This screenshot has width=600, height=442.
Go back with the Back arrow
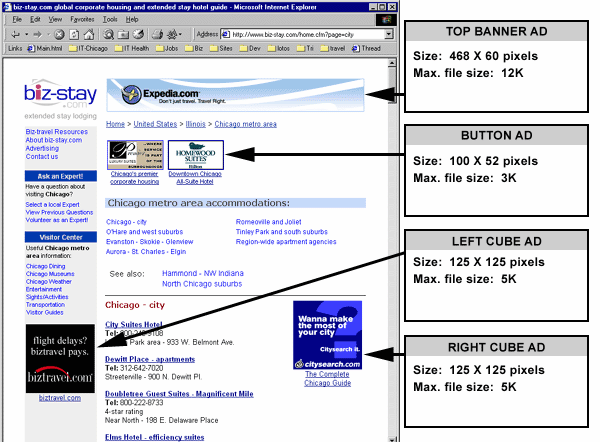[15, 35]
